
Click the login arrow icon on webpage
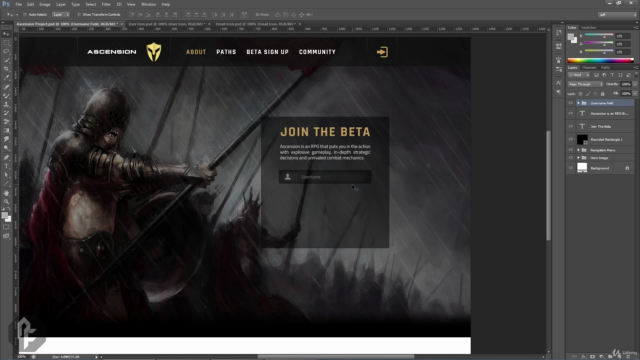[382, 52]
